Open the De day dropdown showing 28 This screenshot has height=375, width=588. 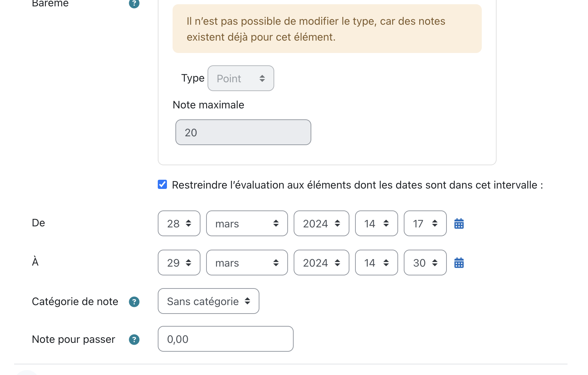pyautogui.click(x=179, y=224)
